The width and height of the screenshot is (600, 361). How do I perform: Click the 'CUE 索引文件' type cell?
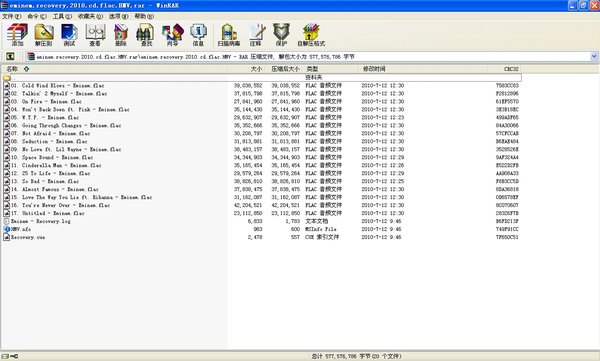(x=322, y=237)
